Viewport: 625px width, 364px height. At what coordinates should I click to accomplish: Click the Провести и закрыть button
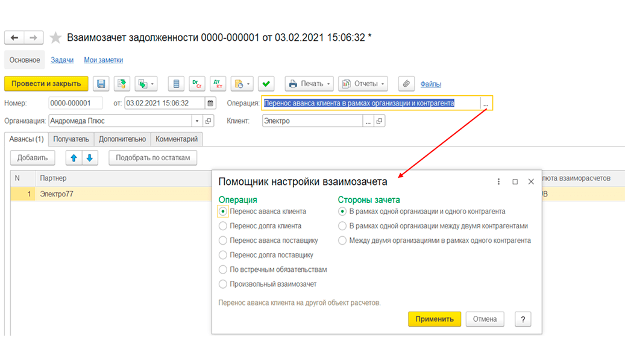point(46,84)
